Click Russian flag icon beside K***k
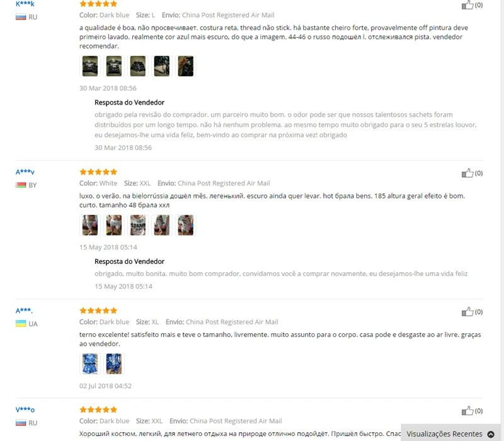 21,17
